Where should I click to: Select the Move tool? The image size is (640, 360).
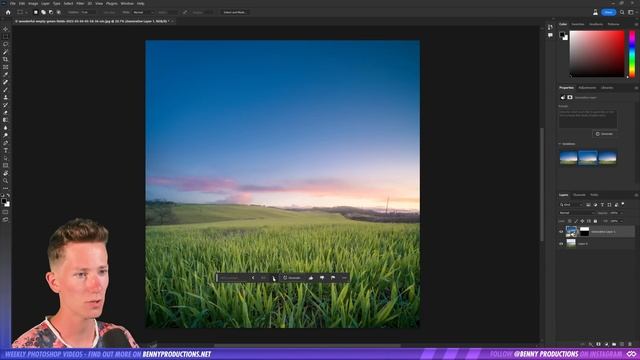[x=5, y=29]
